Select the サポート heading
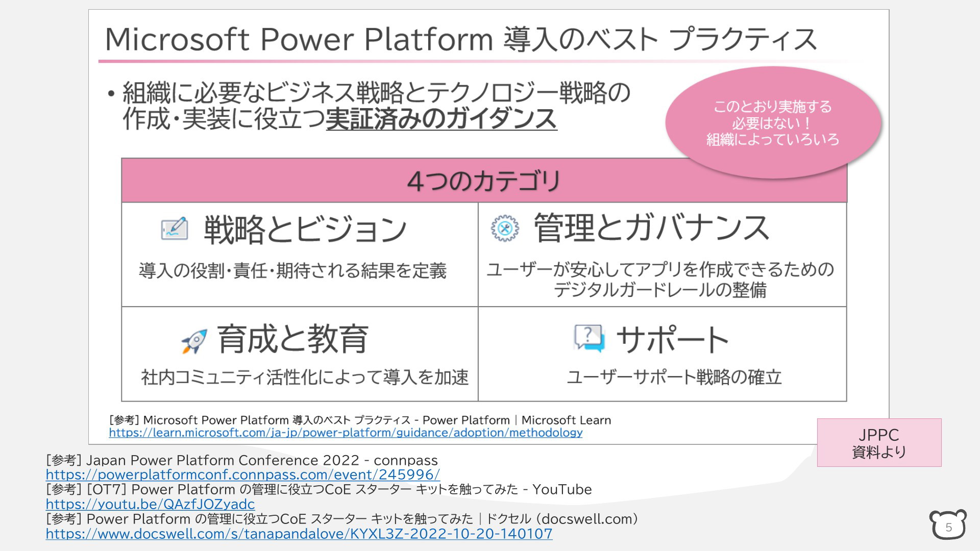The height and width of the screenshot is (551, 980). pyautogui.click(x=673, y=339)
